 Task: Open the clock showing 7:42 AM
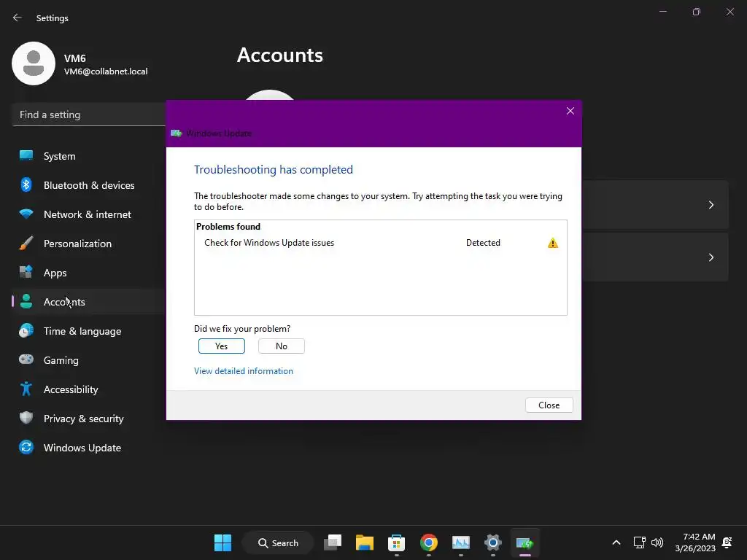[695, 542]
